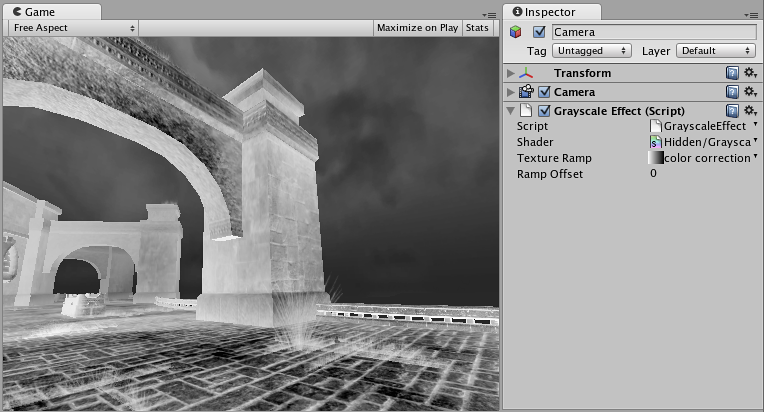
Task: Edit the Camera object name field
Action: click(654, 32)
